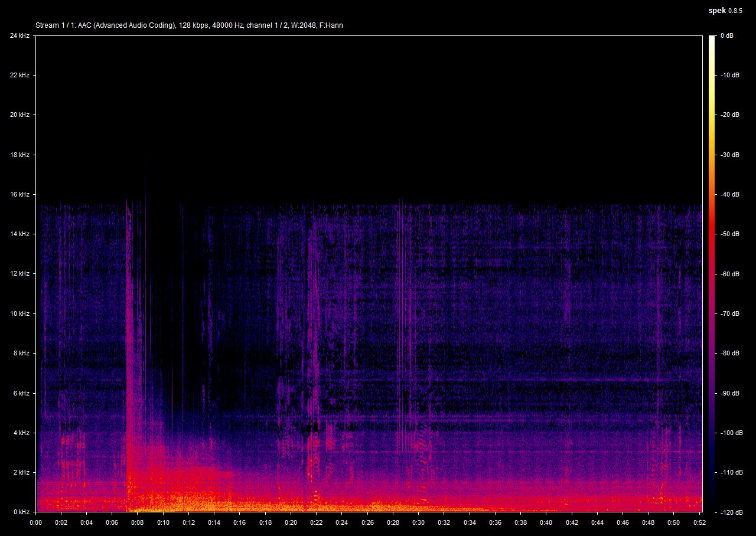Click the 0 kHz frequency axis label
The width and height of the screenshot is (756, 536).
(21, 512)
